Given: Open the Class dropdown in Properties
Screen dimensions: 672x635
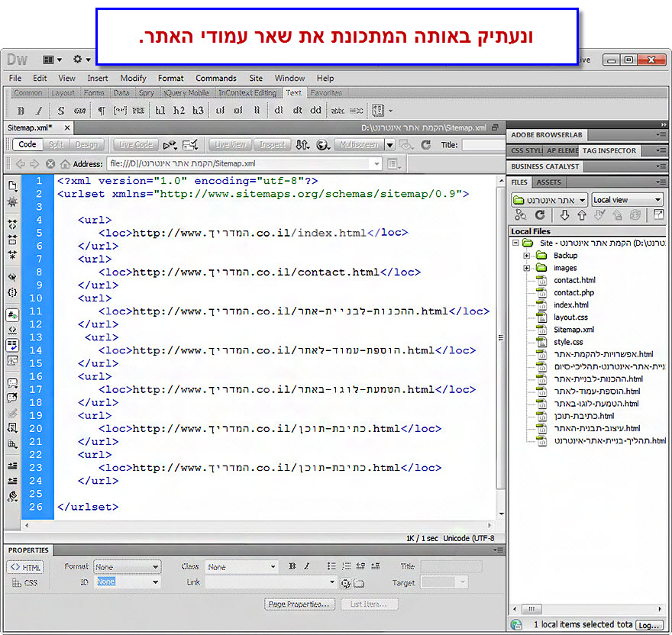Looking at the screenshot, I should pyautogui.click(x=241, y=567).
